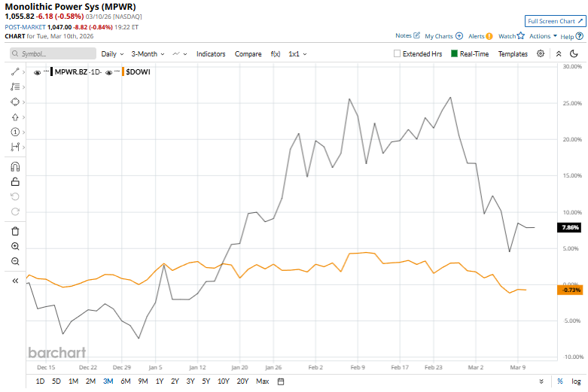Switch to dark mode moon icon
This screenshot has width=588, height=392.
click(574, 53)
